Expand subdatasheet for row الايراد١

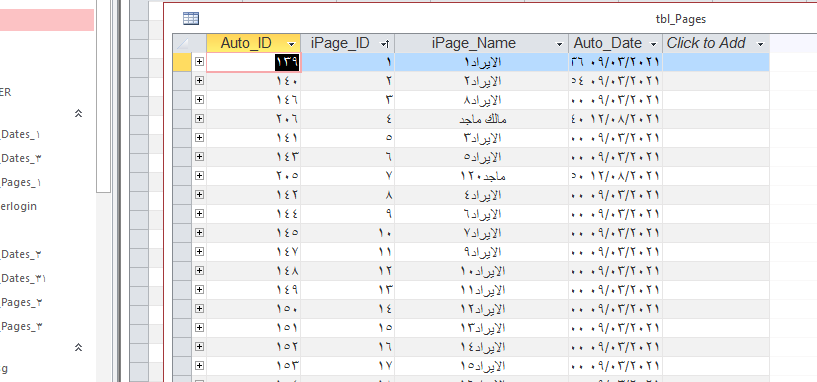tap(199, 62)
